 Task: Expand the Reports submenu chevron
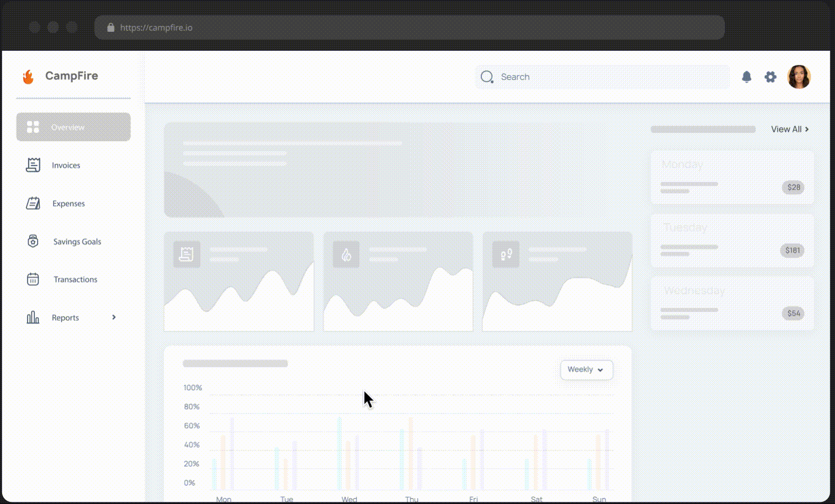[x=114, y=317]
